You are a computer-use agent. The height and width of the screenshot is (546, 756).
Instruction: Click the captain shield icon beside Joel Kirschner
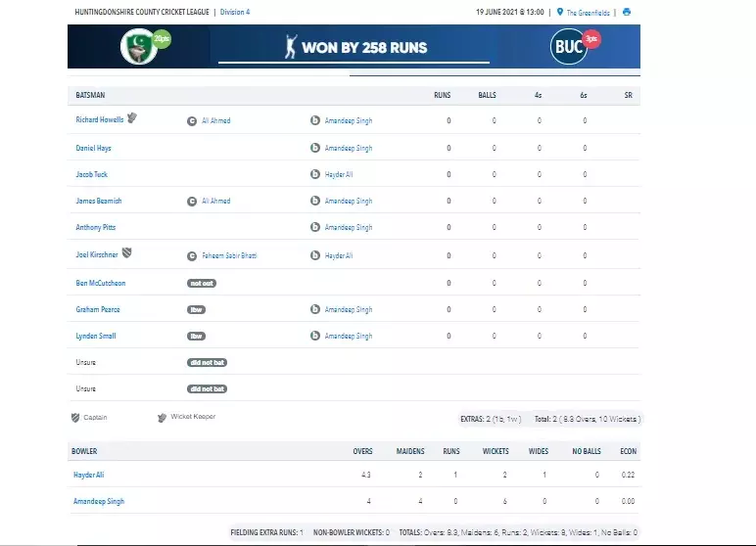125,254
